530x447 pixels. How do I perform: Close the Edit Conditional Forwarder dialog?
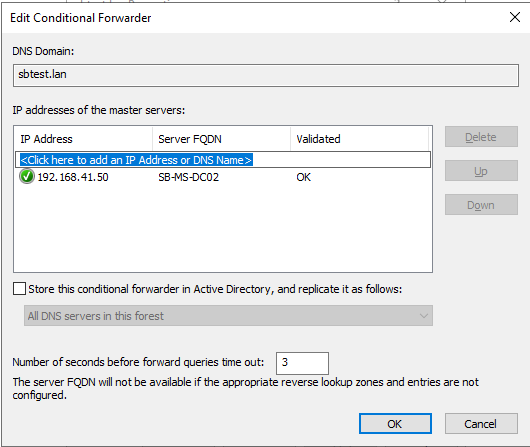click(515, 17)
